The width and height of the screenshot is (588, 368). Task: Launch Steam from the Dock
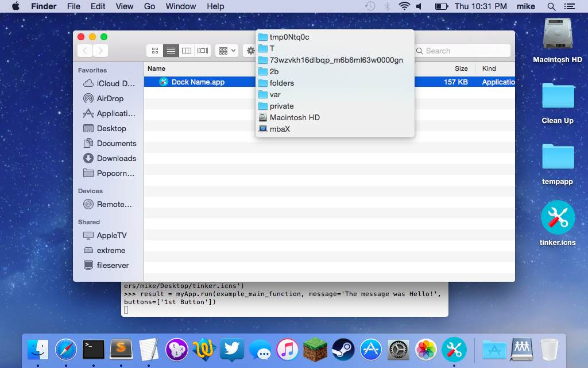[x=343, y=350]
